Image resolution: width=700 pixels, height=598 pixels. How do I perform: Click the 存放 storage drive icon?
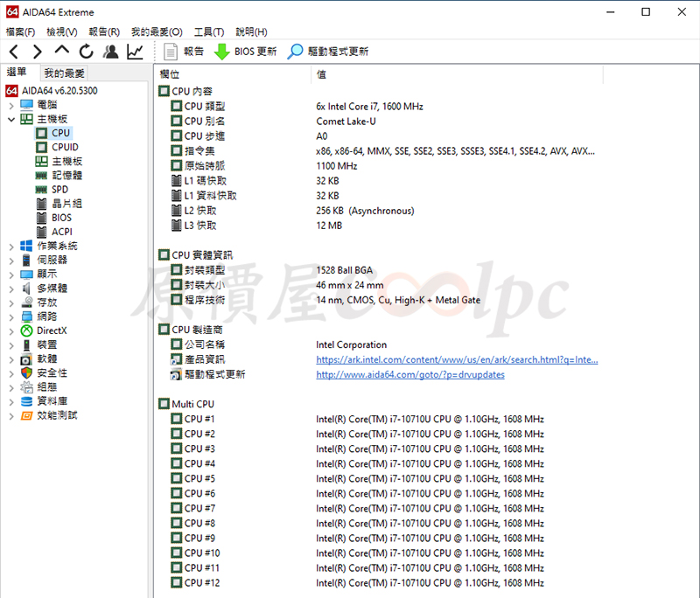coord(27,302)
